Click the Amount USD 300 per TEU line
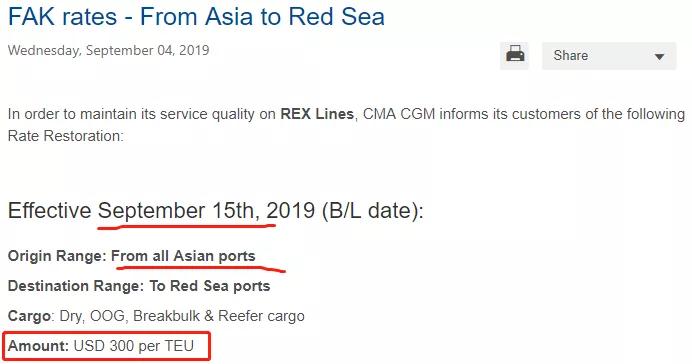This screenshot has width=692, height=364. [101, 345]
